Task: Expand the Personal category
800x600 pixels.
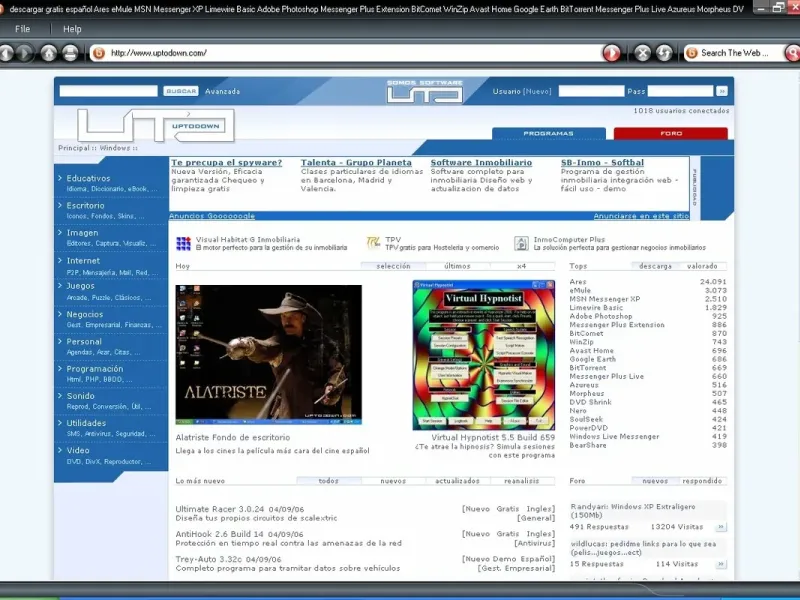Action: pyautogui.click(x=84, y=341)
